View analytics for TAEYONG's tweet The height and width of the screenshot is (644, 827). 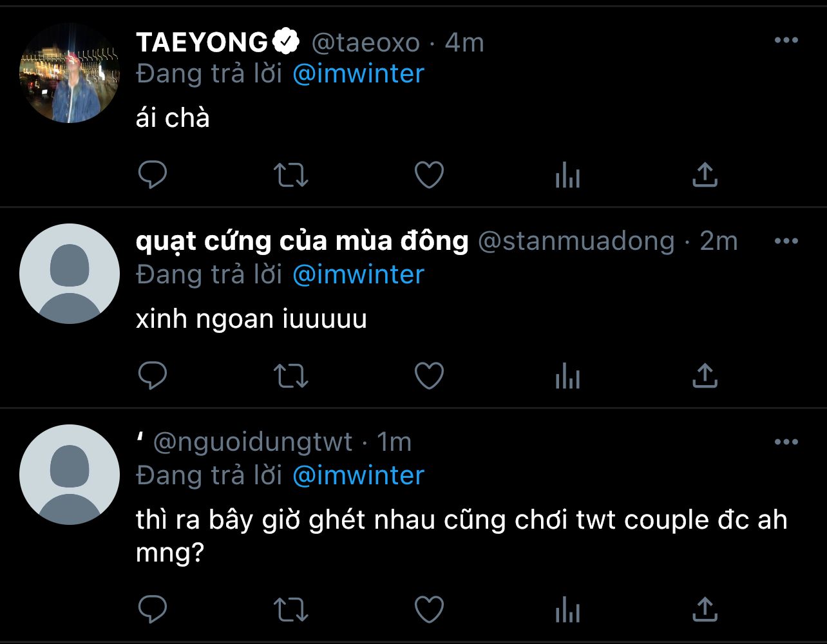(x=567, y=175)
